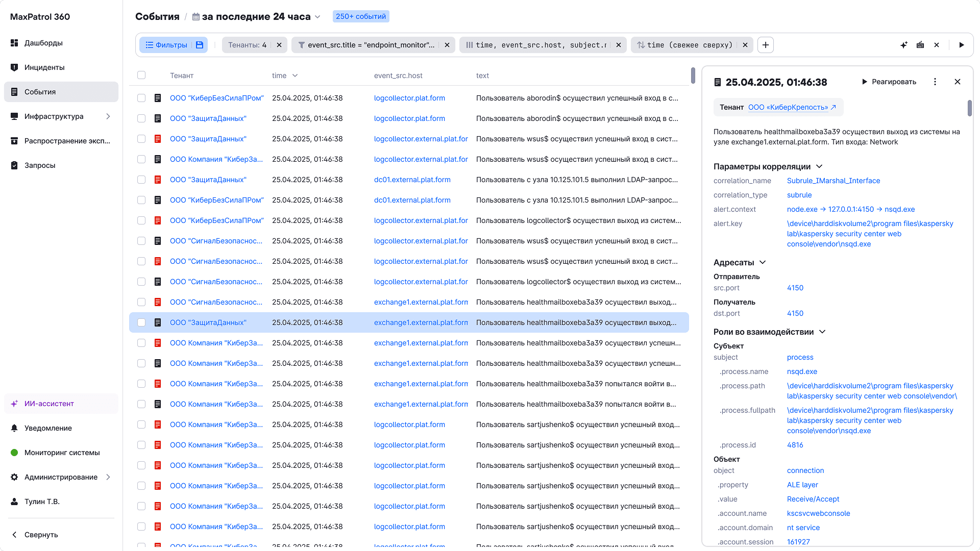980x551 pixels.
Task: Open ИИ-ассистент from the sidebar
Action: tap(49, 404)
